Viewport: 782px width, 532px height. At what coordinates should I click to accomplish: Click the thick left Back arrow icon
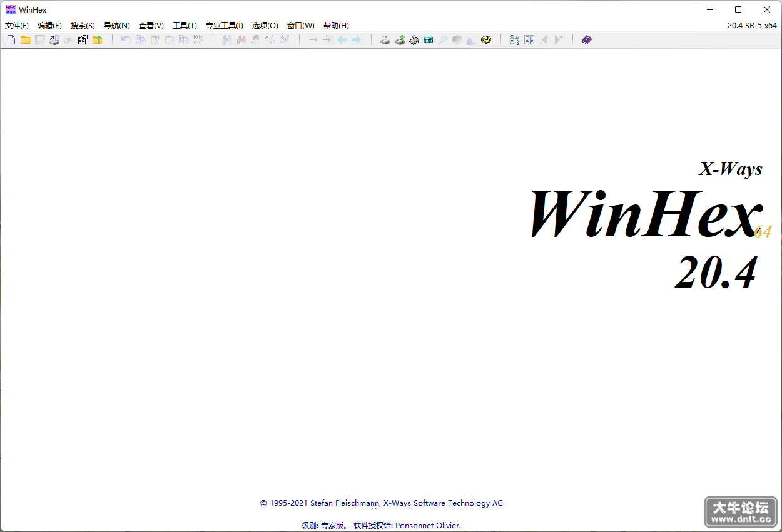[x=342, y=40]
